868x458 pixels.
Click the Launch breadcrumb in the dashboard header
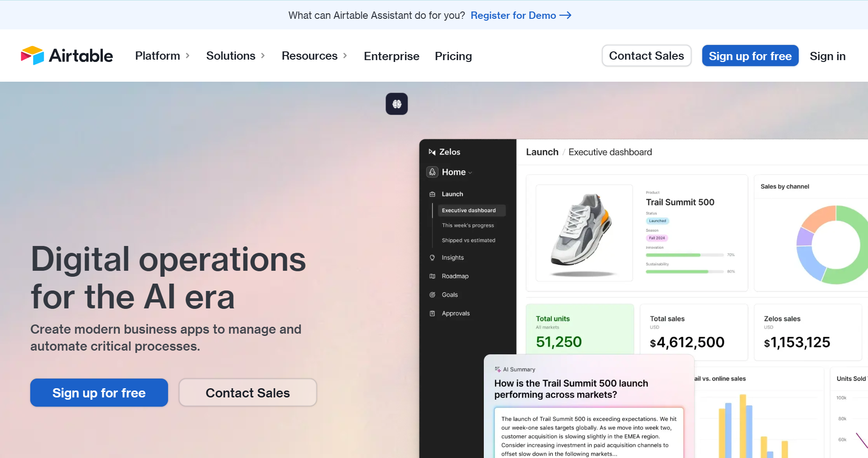[542, 152]
